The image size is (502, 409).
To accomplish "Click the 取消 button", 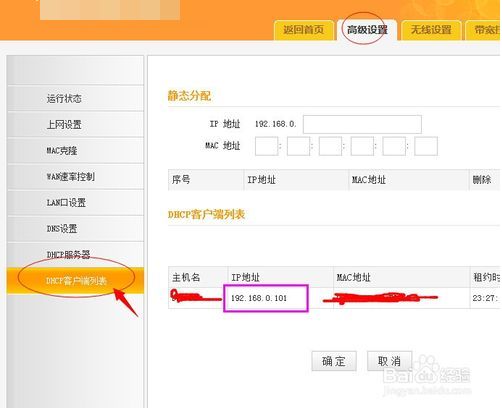I will [x=389, y=361].
